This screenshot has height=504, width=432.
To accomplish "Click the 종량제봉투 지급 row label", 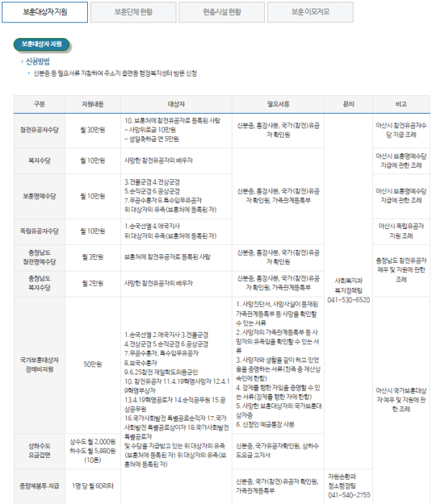I will (x=40, y=484).
